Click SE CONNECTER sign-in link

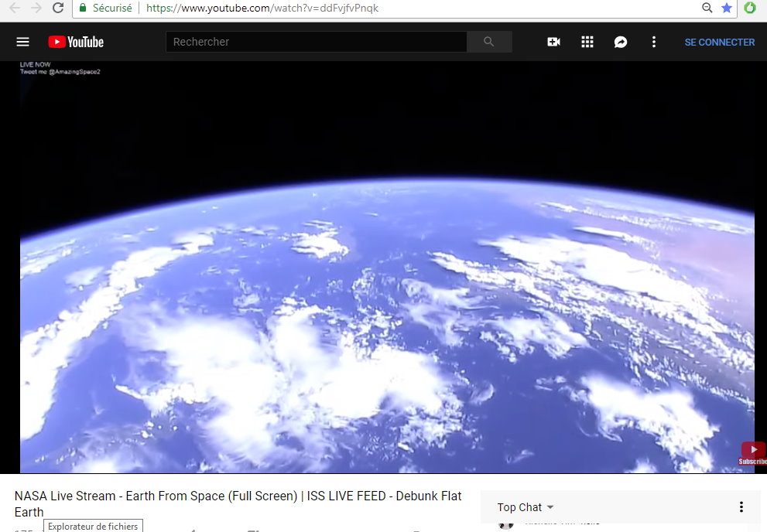point(719,42)
